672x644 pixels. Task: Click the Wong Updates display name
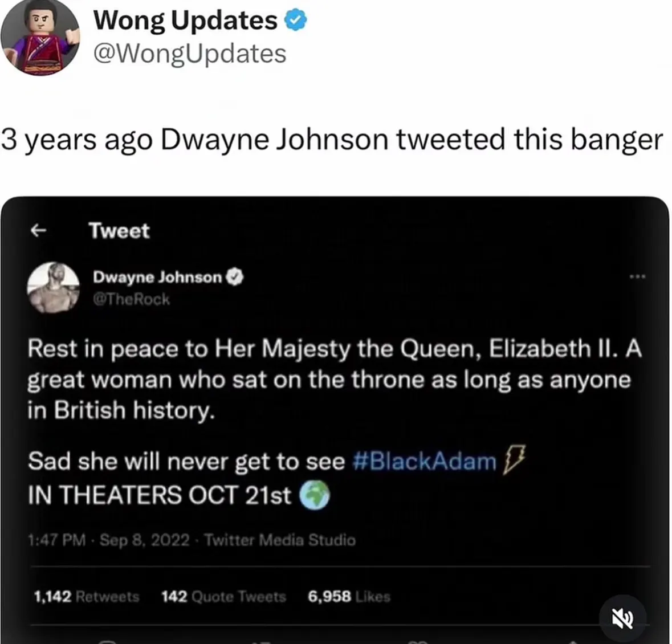click(185, 20)
